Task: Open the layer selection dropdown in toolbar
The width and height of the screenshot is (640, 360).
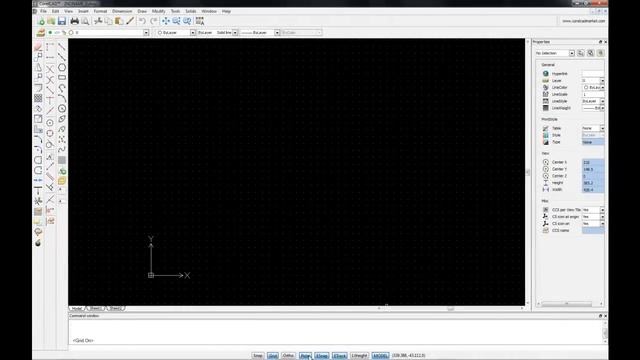Action: point(146,33)
